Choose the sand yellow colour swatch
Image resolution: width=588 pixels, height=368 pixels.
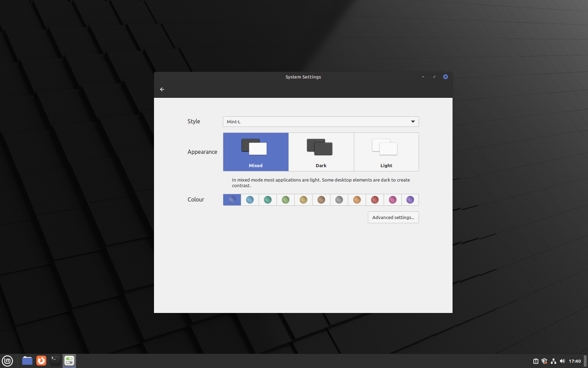click(303, 200)
